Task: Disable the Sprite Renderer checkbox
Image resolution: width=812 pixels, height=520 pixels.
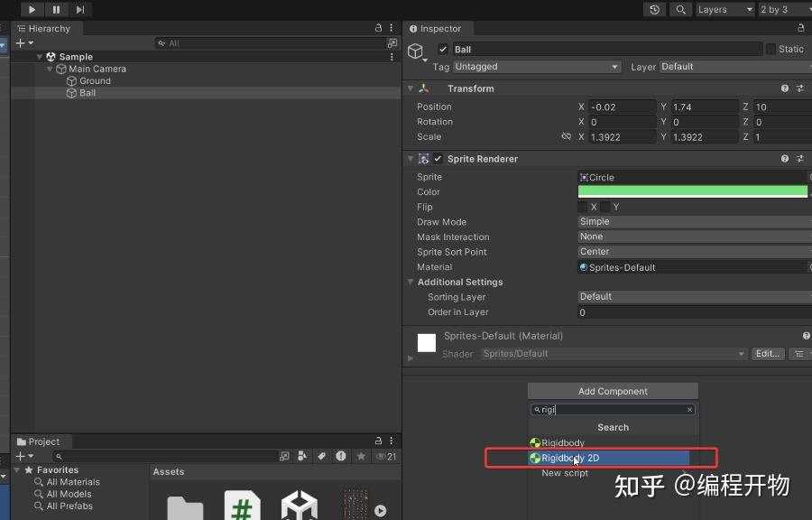Action: (x=438, y=159)
